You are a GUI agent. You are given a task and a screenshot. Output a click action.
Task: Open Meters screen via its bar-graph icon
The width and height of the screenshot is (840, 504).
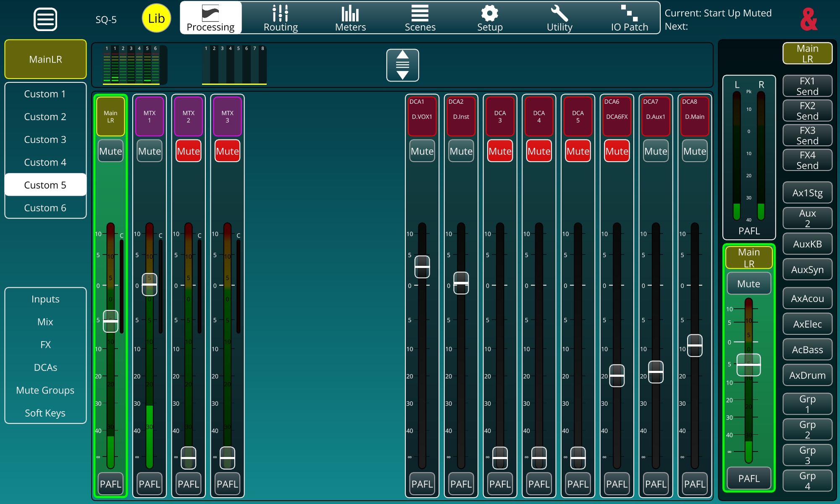point(350,14)
